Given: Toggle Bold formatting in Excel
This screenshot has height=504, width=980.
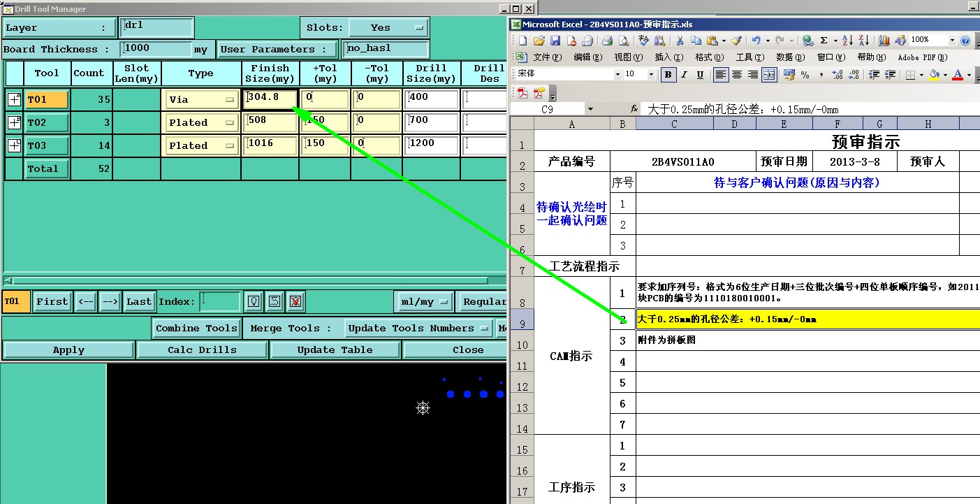Looking at the screenshot, I should (668, 74).
